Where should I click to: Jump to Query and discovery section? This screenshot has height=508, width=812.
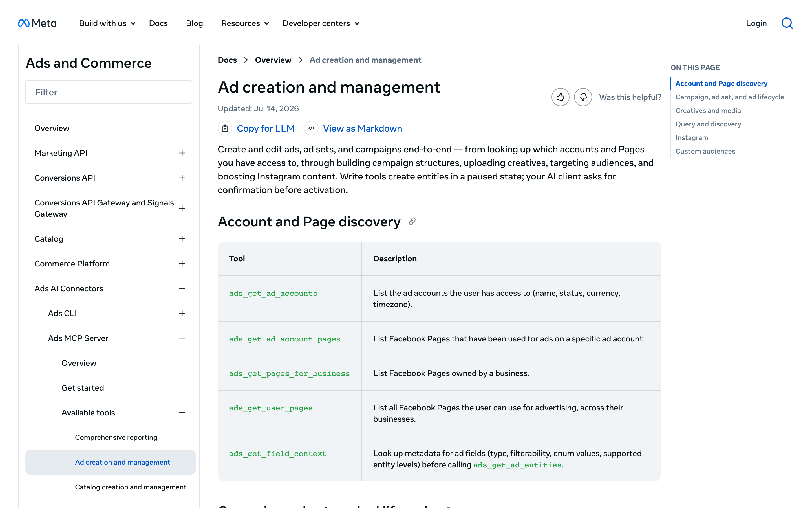708,124
